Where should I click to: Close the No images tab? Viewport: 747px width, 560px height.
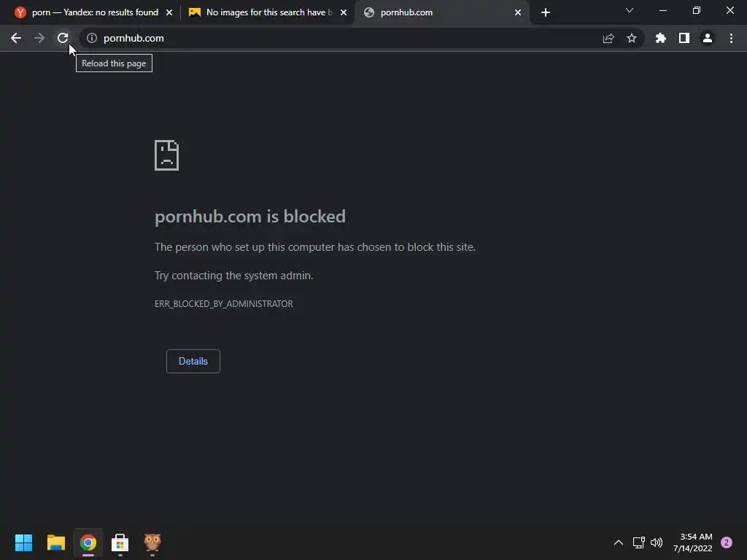tap(344, 12)
